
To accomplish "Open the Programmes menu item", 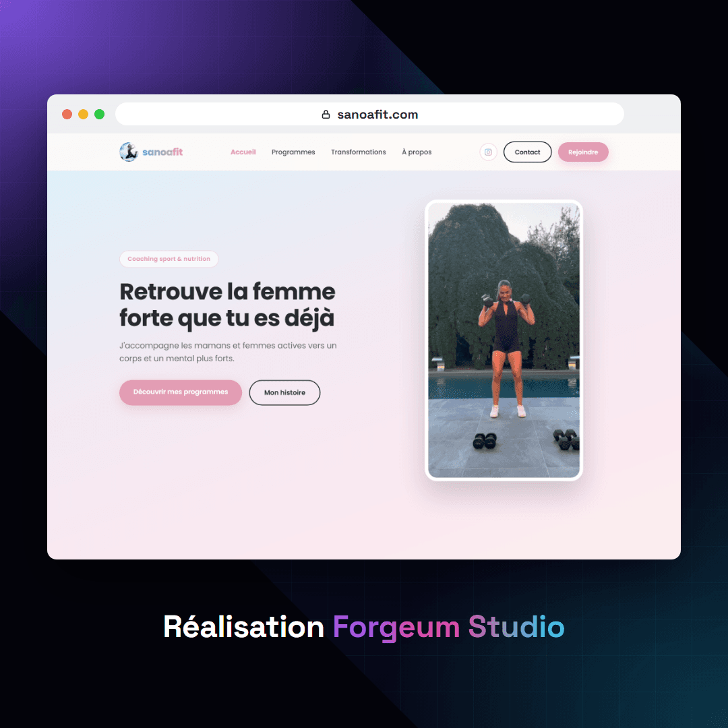I will click(293, 152).
